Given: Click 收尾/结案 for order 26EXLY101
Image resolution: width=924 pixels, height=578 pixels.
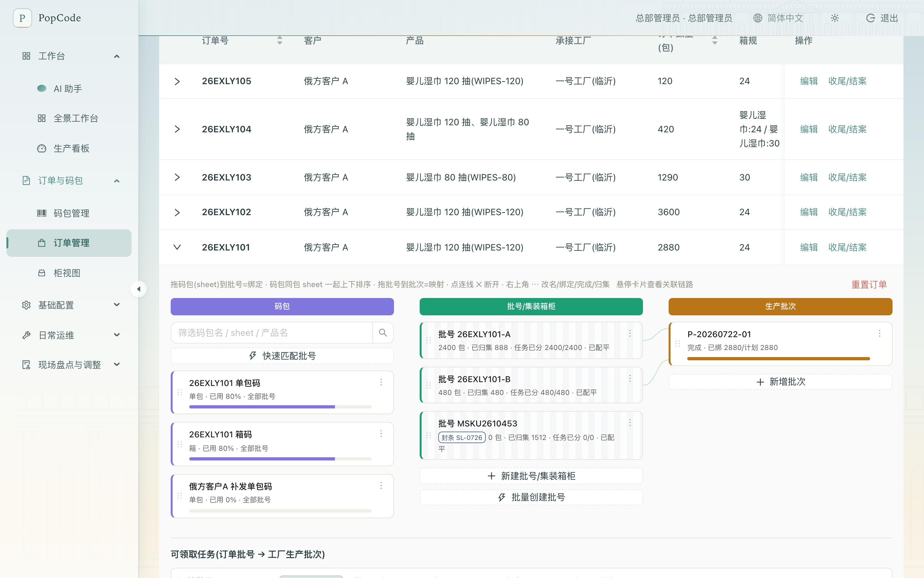Looking at the screenshot, I should point(847,247).
